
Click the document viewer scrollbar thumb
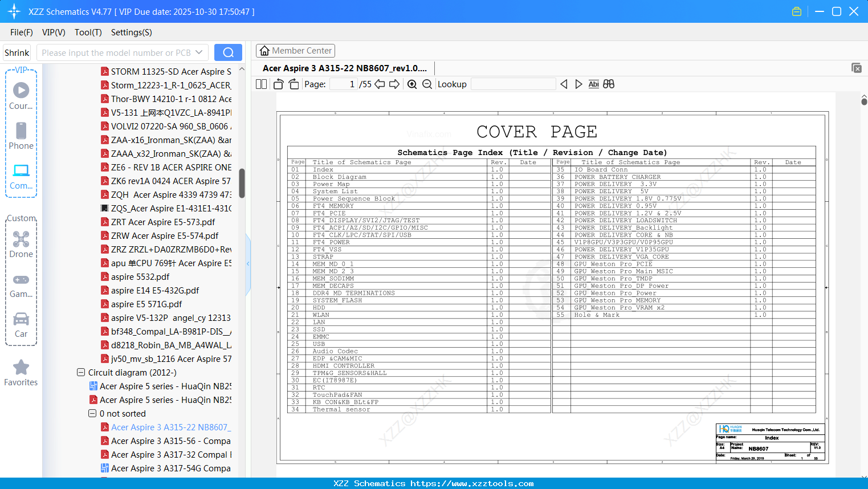(864, 101)
